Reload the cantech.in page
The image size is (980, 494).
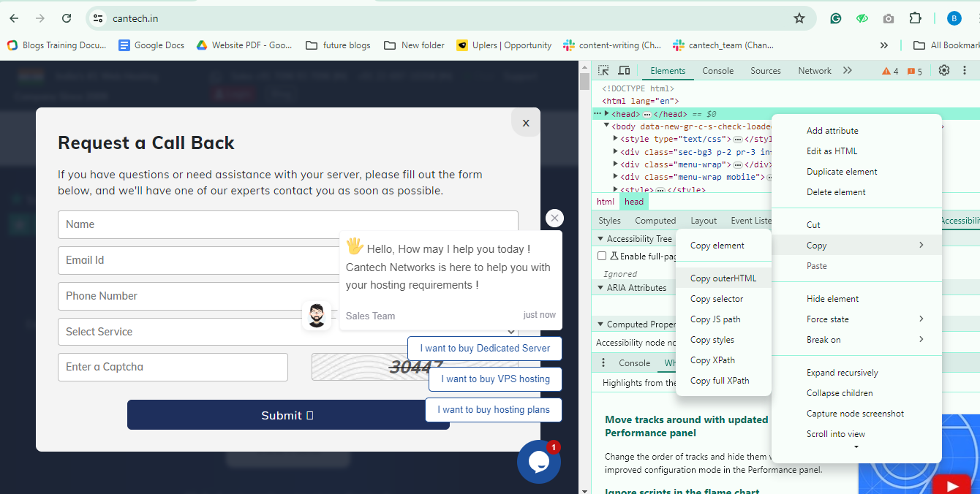pyautogui.click(x=67, y=18)
